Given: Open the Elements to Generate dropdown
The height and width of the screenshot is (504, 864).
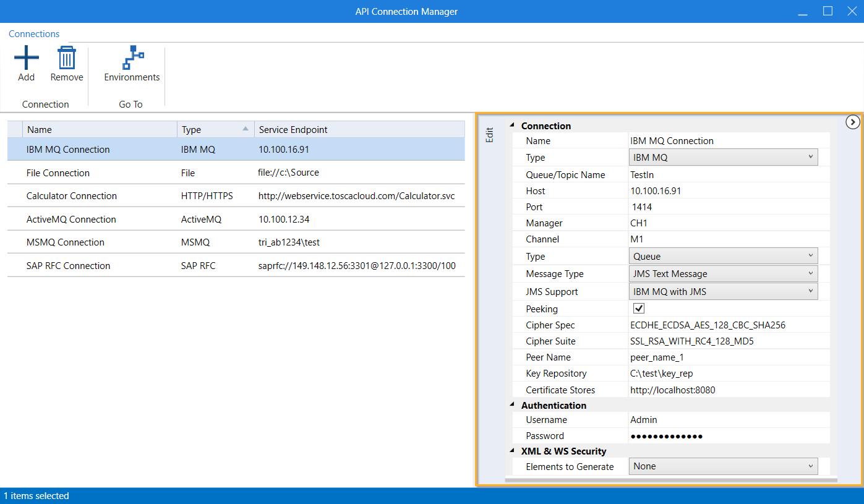Looking at the screenshot, I should coord(723,466).
